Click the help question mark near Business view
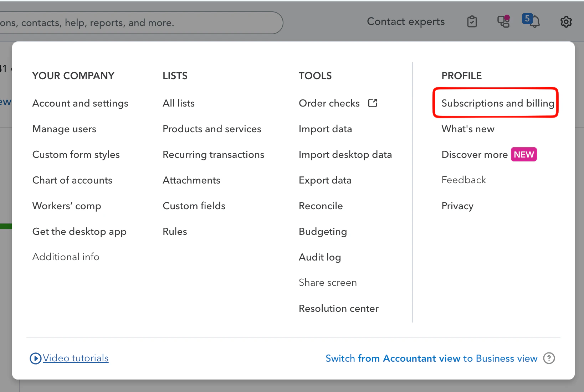 pyautogui.click(x=549, y=358)
